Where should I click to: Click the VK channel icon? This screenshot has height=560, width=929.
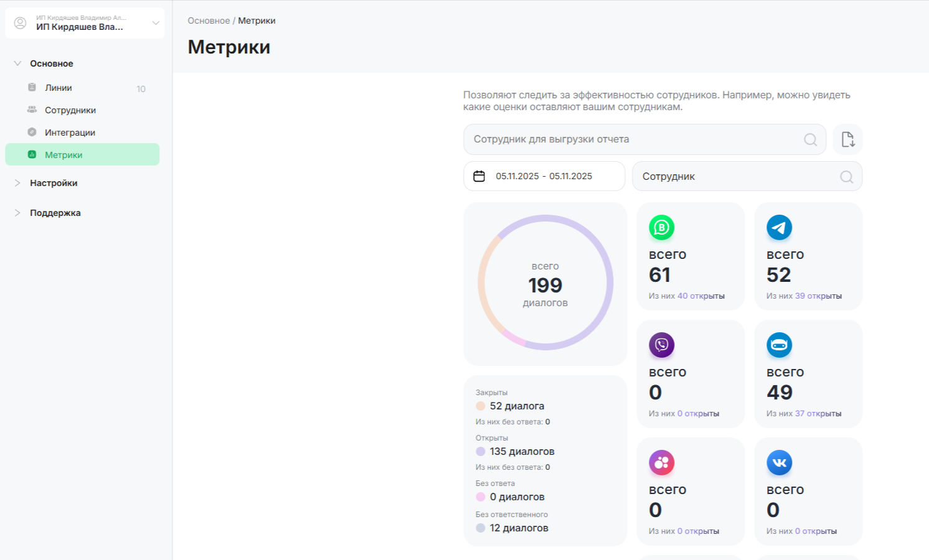point(779,463)
